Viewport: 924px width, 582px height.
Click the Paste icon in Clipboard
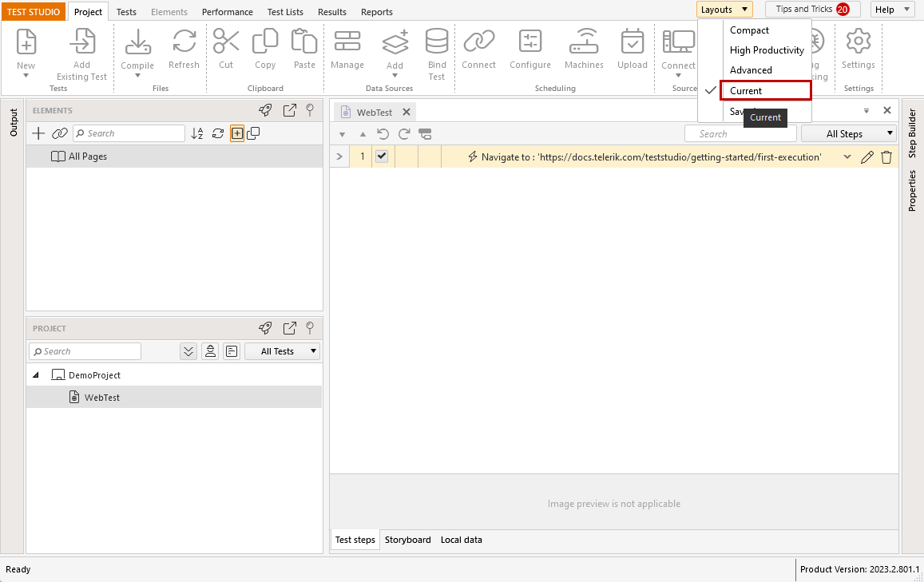(x=304, y=42)
